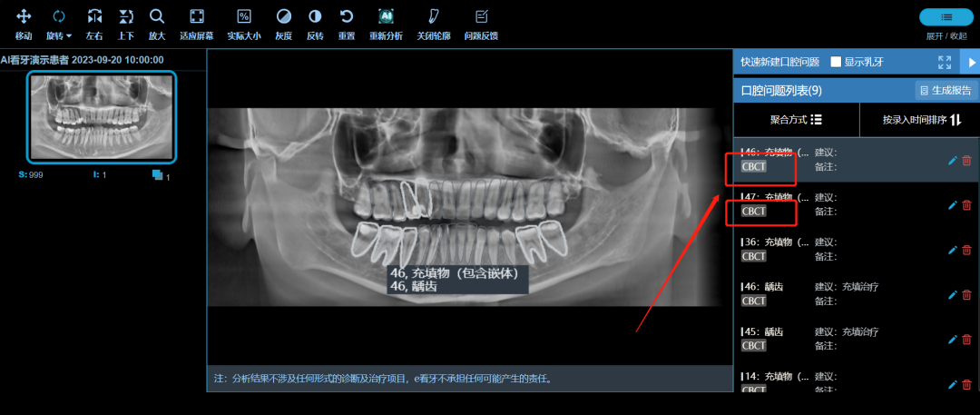Delete the 36 充填物 problem entry
980x415 pixels.
click(x=967, y=250)
